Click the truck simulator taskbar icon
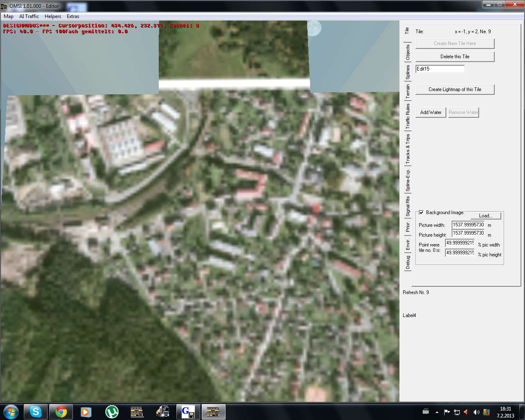The width and height of the screenshot is (525, 420). coord(163,411)
